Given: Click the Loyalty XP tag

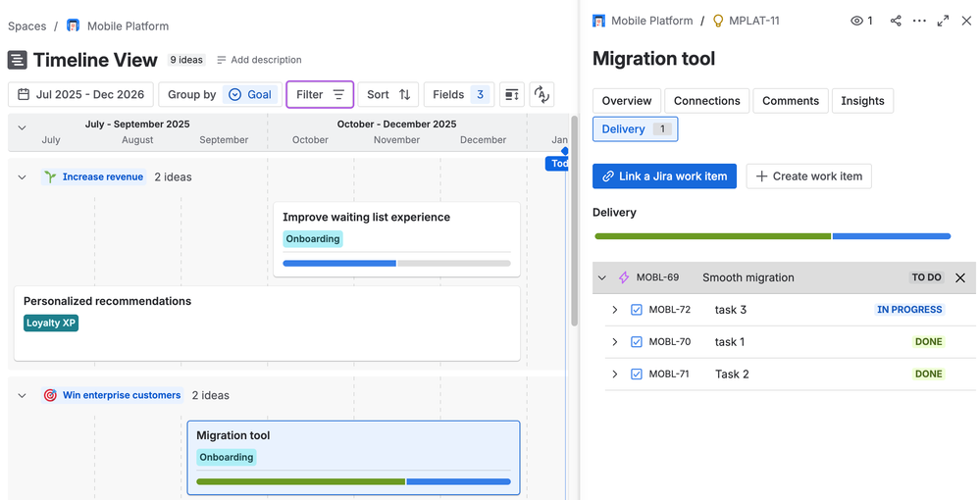Looking at the screenshot, I should [x=51, y=324].
